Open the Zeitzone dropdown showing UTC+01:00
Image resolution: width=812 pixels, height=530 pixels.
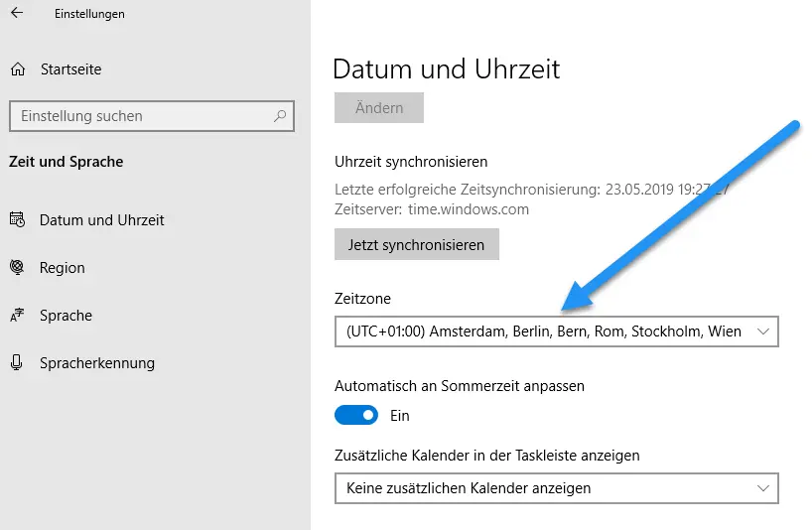544,331
